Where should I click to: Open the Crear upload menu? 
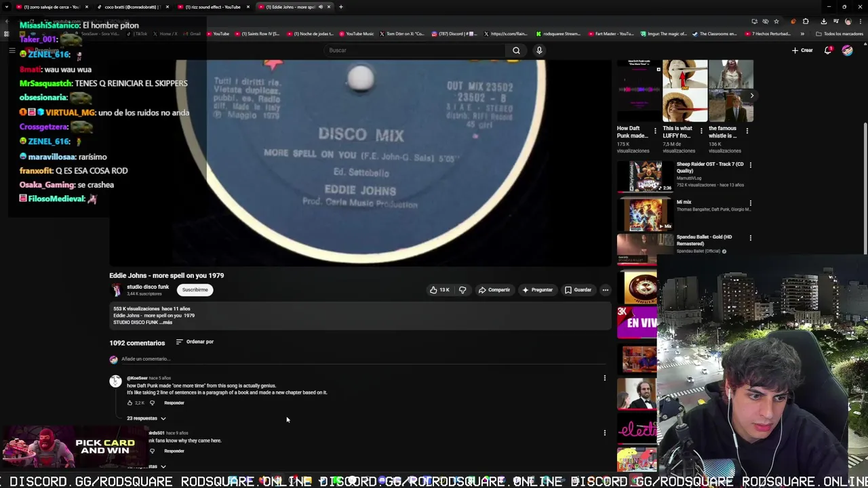[x=802, y=50]
